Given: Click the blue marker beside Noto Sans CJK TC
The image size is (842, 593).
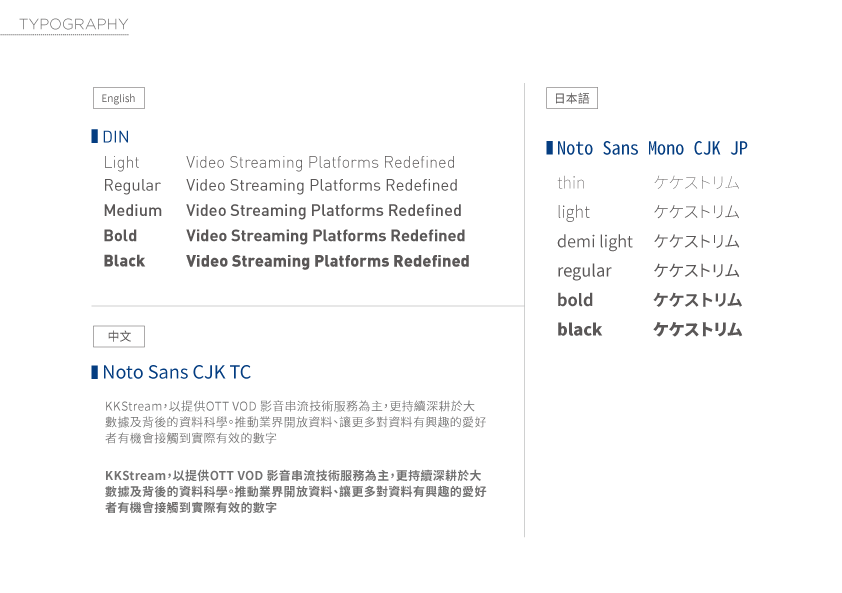Looking at the screenshot, I should click(x=95, y=372).
